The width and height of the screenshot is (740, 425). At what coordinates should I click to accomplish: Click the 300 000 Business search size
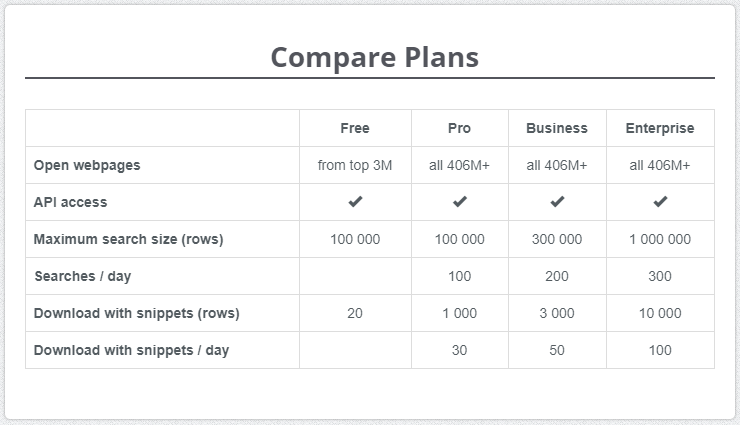click(557, 239)
